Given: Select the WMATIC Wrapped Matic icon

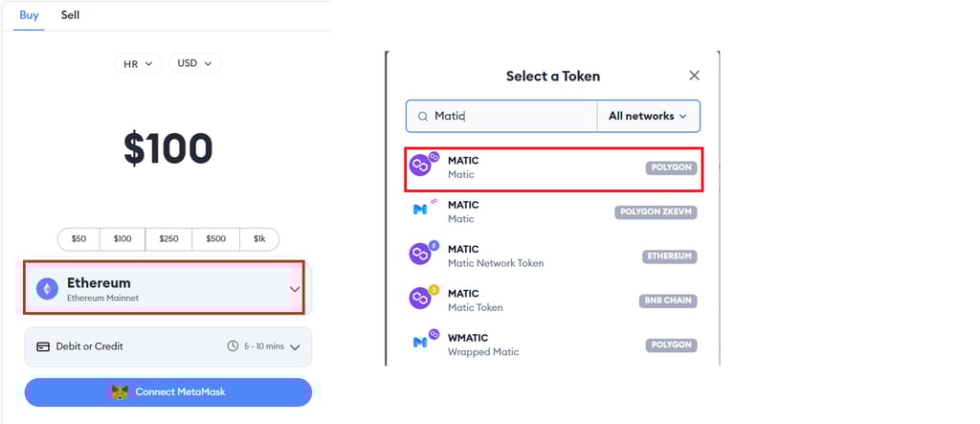Looking at the screenshot, I should coord(424,341).
